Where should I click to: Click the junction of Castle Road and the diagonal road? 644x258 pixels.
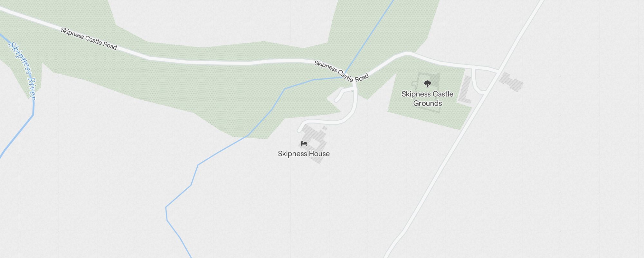[499, 71]
